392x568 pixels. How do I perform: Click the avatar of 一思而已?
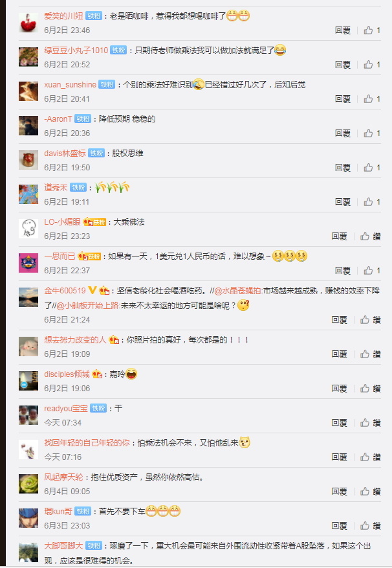point(28,263)
